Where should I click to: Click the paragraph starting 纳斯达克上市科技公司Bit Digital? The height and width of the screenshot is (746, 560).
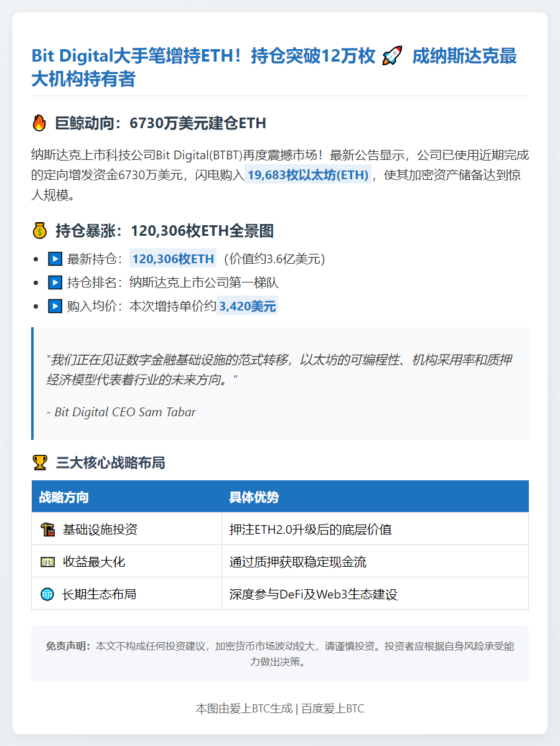point(280,175)
